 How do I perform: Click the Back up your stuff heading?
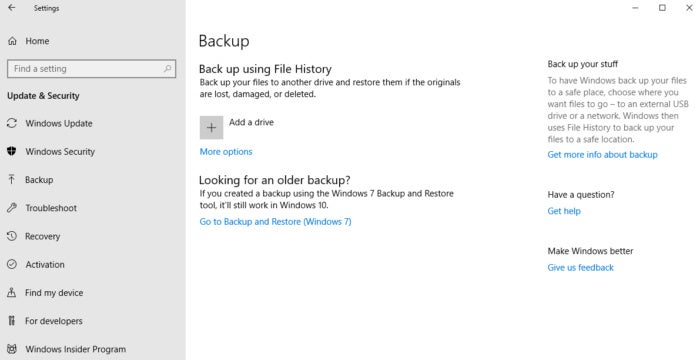tap(583, 64)
